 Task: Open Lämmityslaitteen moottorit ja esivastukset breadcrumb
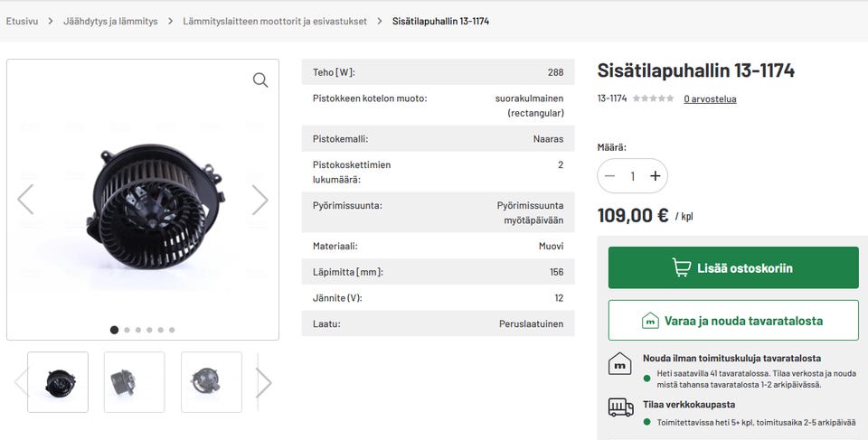pyautogui.click(x=275, y=21)
